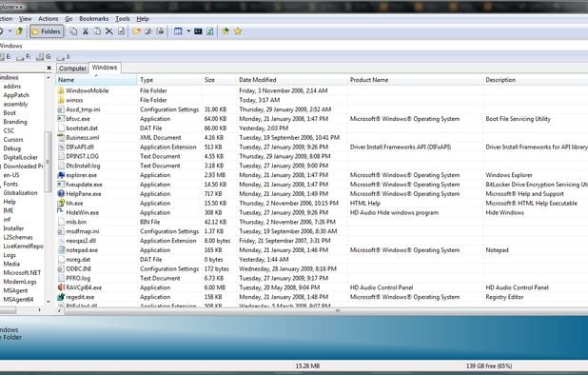
Task: Click the folder tree scroll-down arrow
Action: [48, 302]
